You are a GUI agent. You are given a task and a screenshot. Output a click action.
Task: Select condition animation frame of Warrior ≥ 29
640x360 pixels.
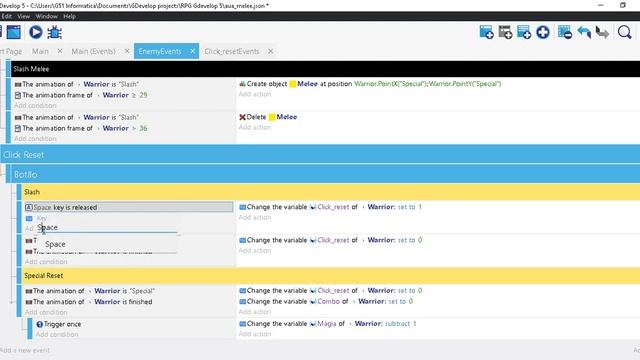[81, 95]
